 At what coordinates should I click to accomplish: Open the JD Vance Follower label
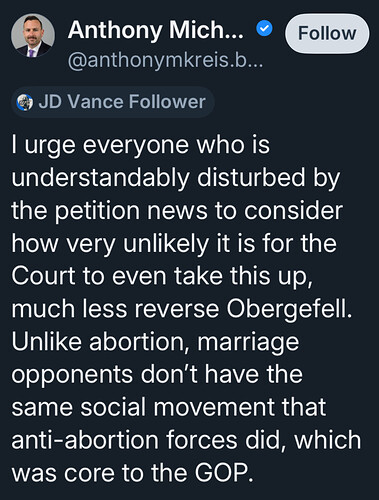click(x=113, y=102)
